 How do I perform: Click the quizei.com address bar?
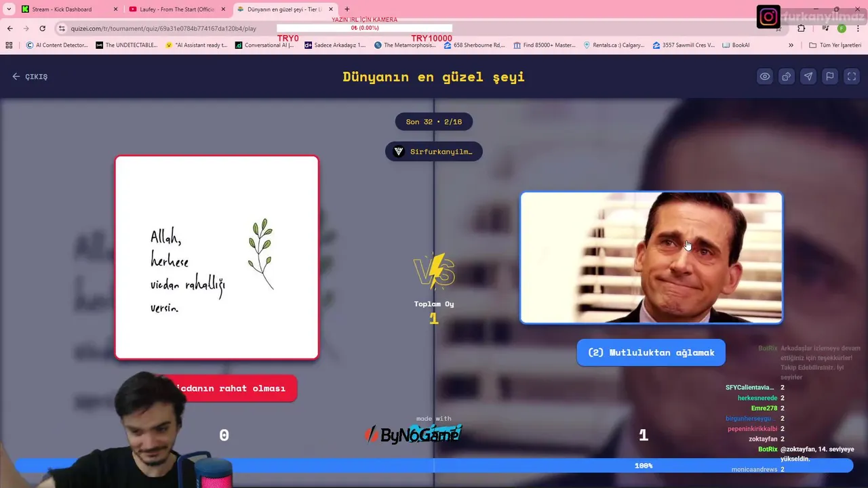163,28
